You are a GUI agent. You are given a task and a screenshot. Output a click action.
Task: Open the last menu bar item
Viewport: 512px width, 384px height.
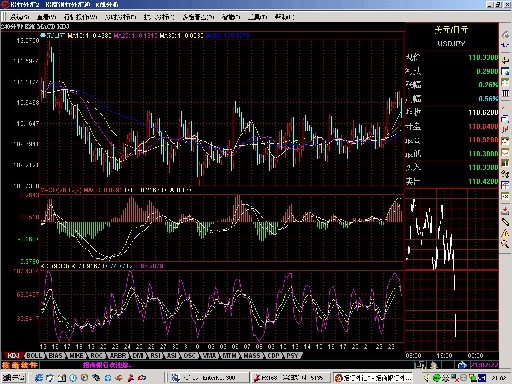click(x=284, y=17)
